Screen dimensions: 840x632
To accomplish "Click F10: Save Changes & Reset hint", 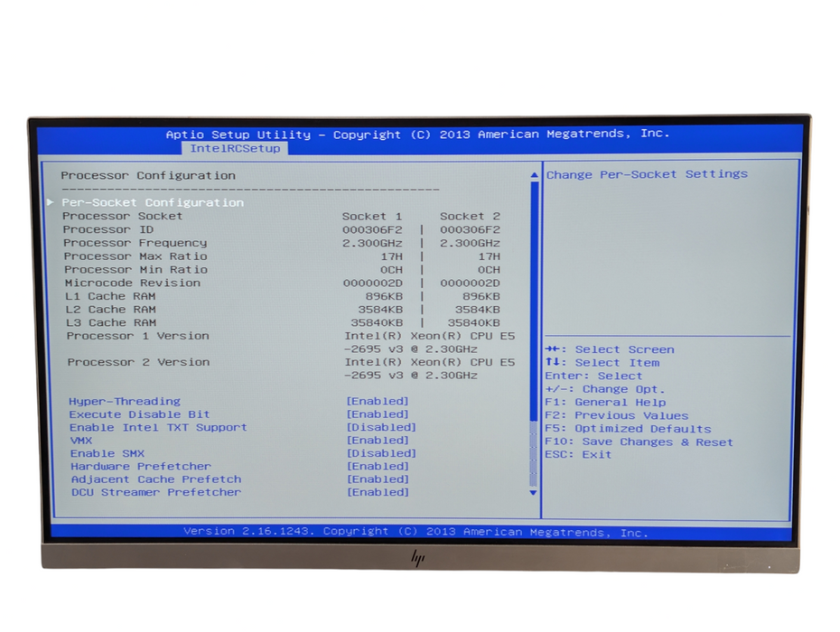I will 639,441.
